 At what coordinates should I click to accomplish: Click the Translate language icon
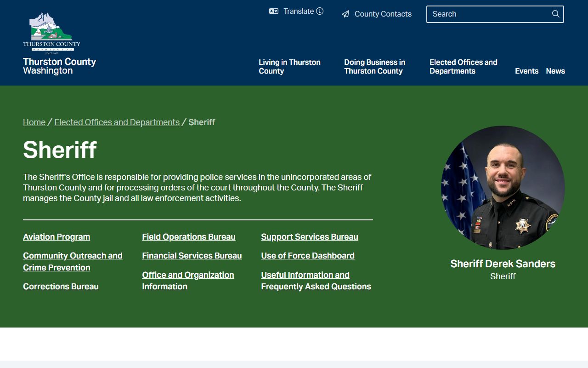pos(274,11)
